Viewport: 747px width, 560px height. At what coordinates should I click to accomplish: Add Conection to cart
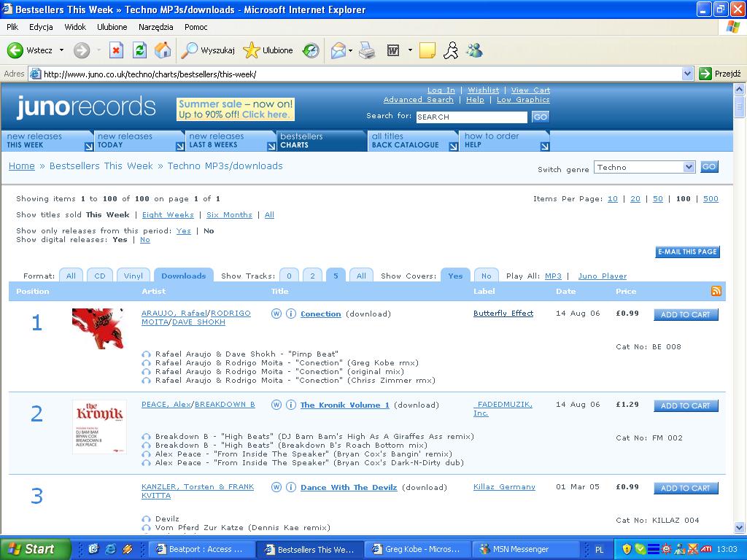pos(686,314)
